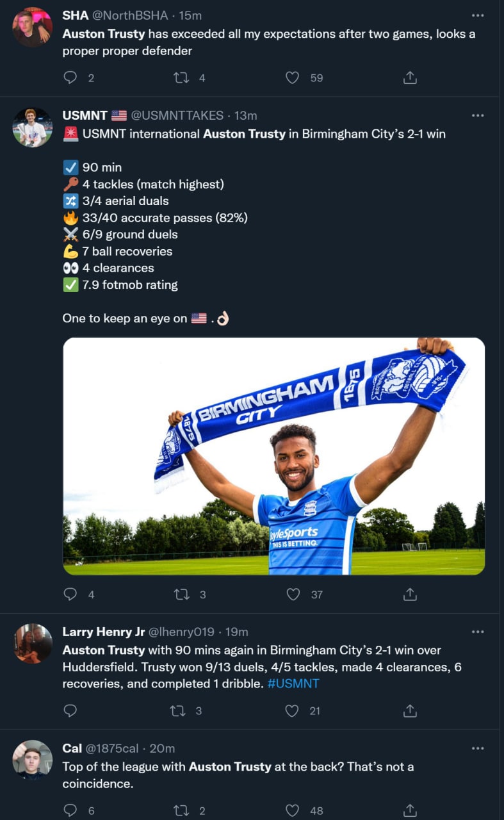Reply to the USMNT stats tweet

click(x=70, y=594)
